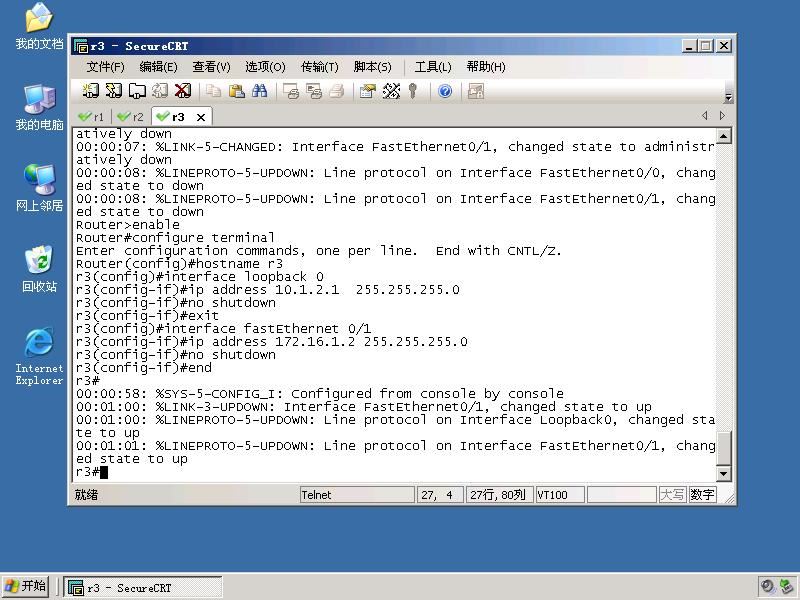Click the Paste clipboard icon
Screen dimensions: 800x600
pos(236,91)
